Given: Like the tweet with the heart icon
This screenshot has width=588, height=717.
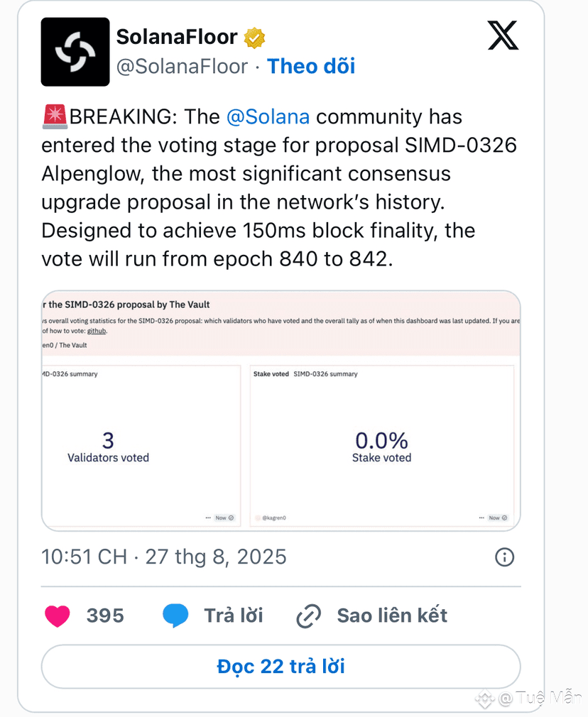Looking at the screenshot, I should 58,615.
